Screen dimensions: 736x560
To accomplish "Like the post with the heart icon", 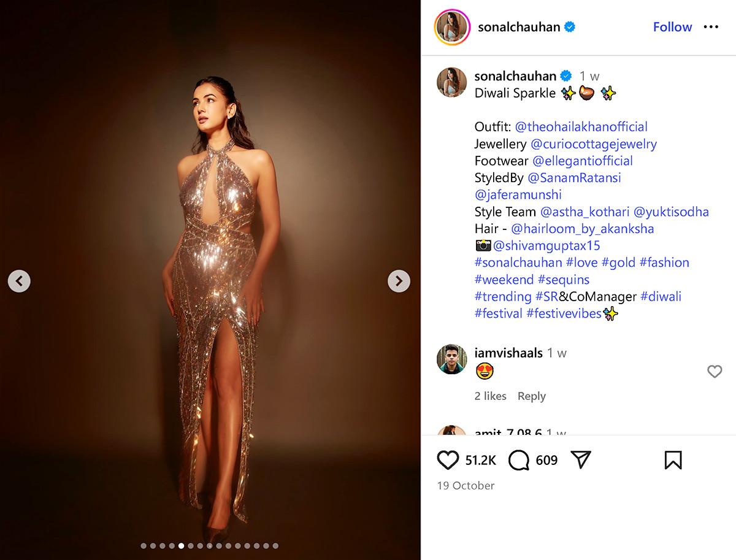I will [x=448, y=460].
